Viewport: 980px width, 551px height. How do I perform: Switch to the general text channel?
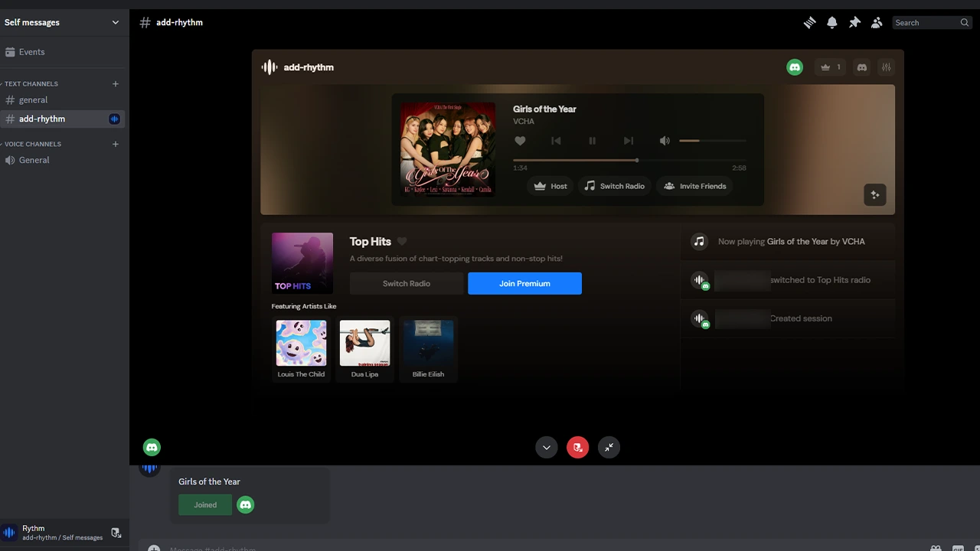(x=33, y=99)
